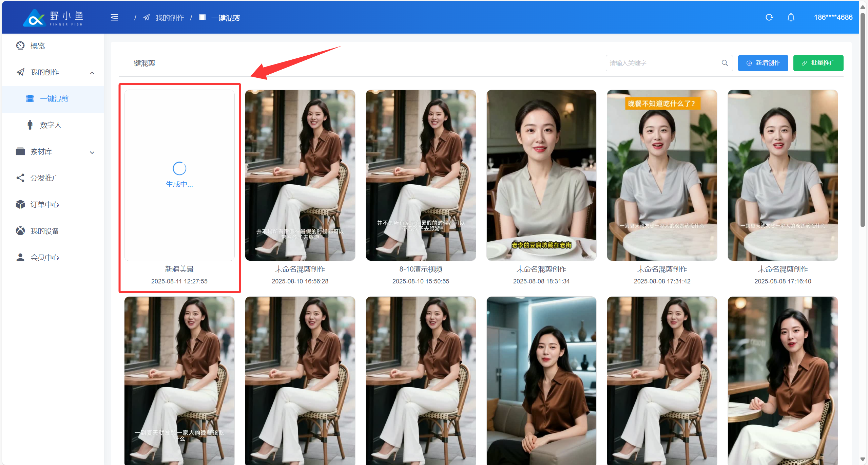Click the 订单中心 box icon
The width and height of the screenshot is (868, 465).
click(20, 204)
